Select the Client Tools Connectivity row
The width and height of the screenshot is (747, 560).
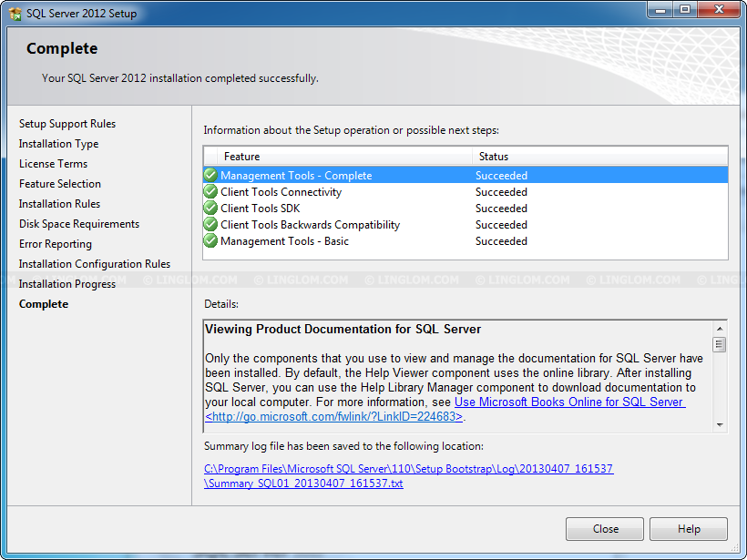tap(466, 192)
